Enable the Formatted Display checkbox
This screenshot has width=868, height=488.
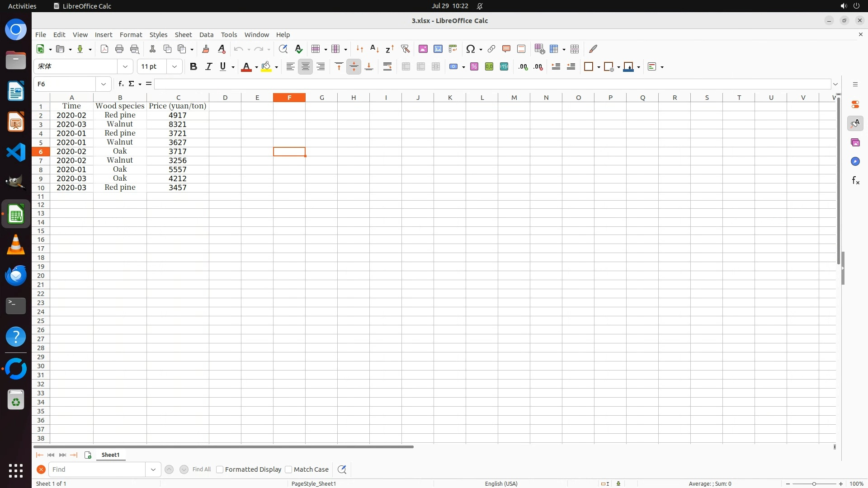click(220, 469)
